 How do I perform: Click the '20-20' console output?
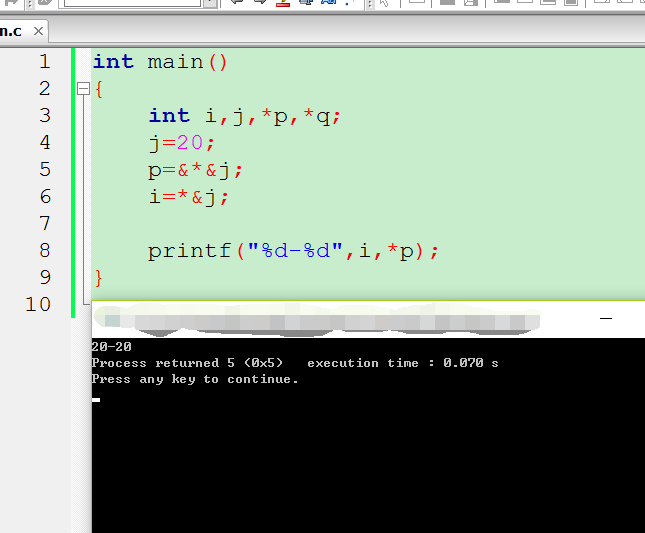pyautogui.click(x=111, y=347)
